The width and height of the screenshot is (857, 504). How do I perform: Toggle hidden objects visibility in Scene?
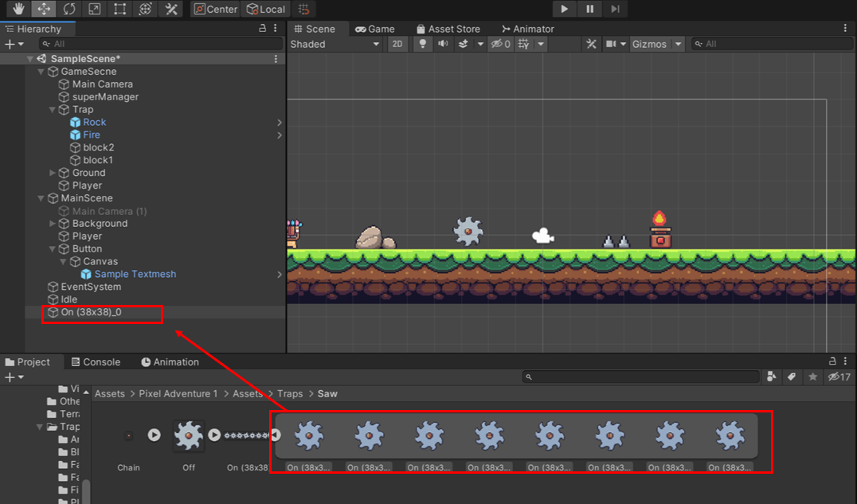501,44
